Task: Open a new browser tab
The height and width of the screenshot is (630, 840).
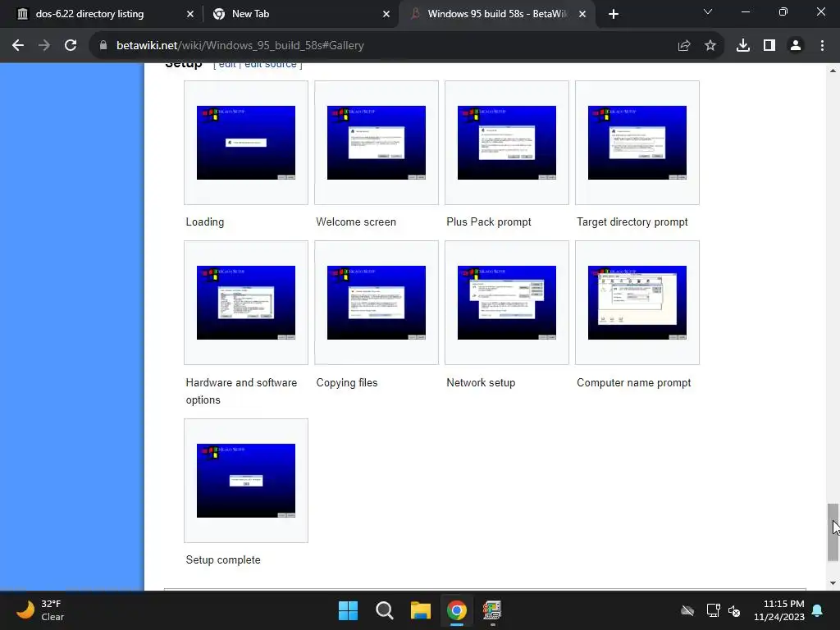Action: [x=614, y=14]
